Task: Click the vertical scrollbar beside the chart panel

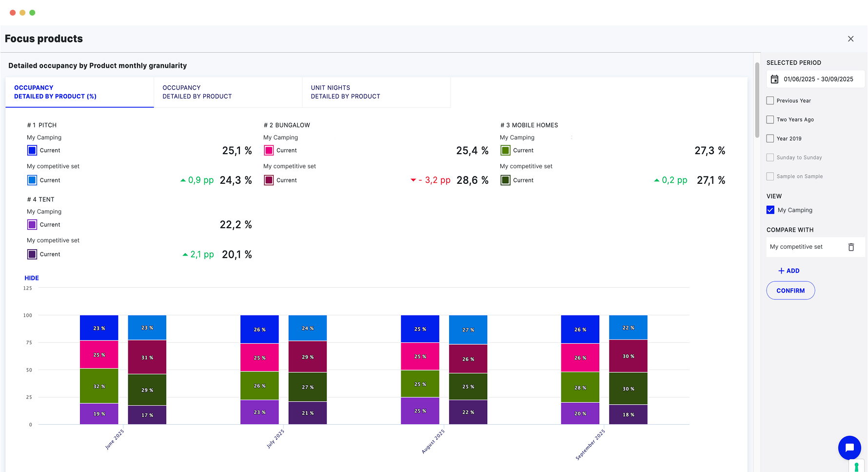Action: pyautogui.click(x=757, y=100)
